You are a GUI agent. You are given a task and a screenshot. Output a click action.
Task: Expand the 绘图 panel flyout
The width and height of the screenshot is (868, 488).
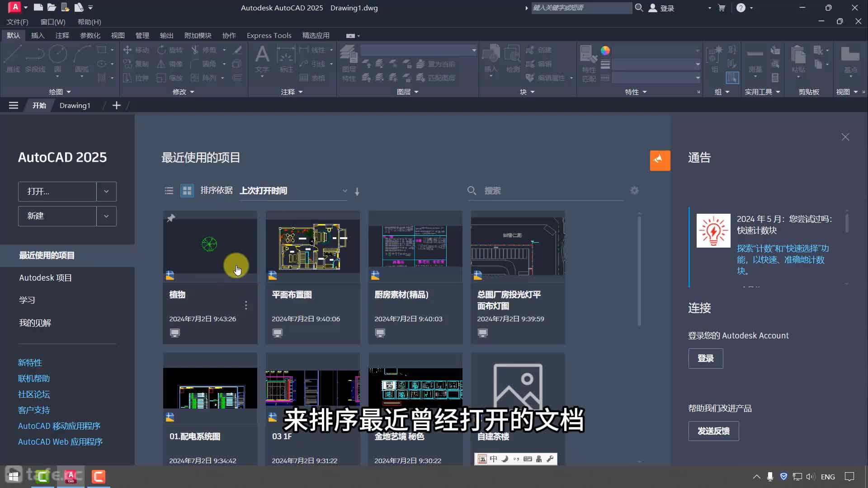pos(60,92)
